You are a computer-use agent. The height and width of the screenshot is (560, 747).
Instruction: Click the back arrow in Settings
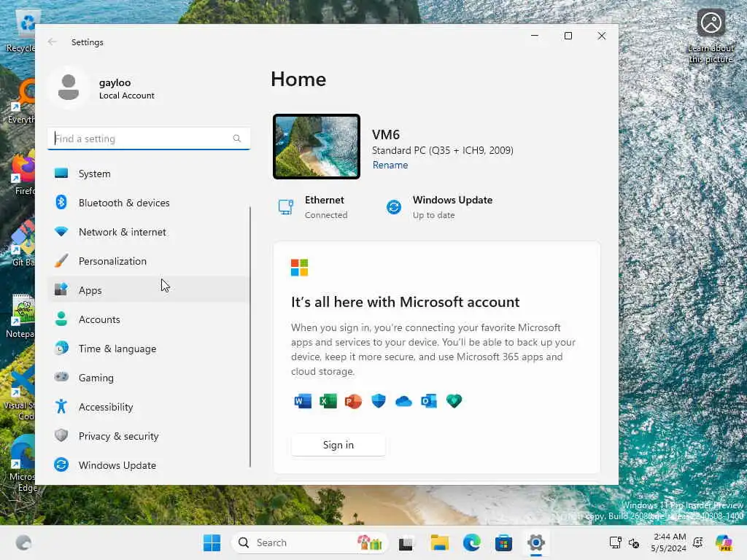click(53, 42)
